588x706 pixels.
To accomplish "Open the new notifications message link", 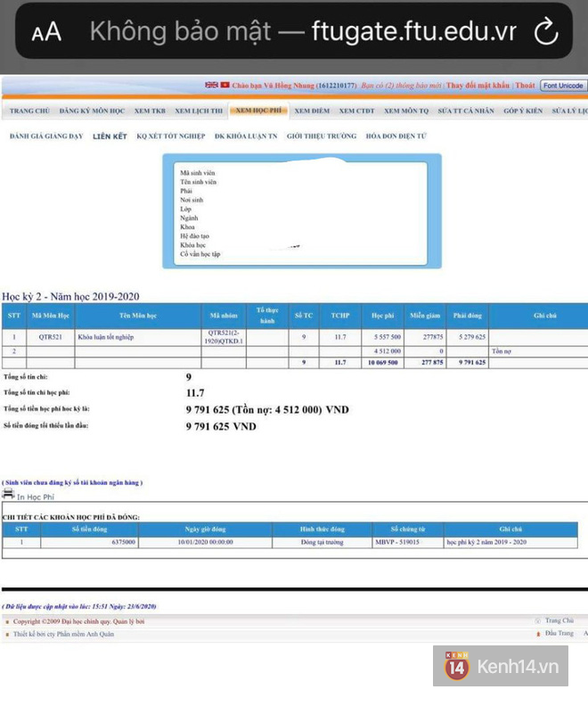I will [401, 85].
